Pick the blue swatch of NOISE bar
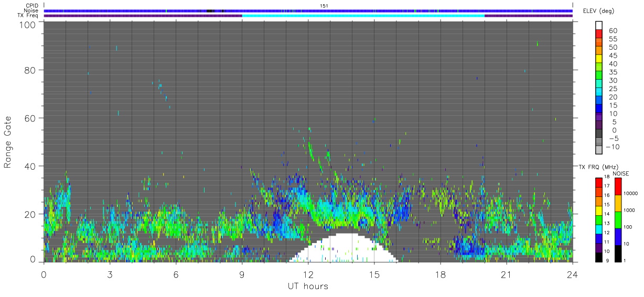The width and height of the screenshot is (644, 297). (618, 237)
